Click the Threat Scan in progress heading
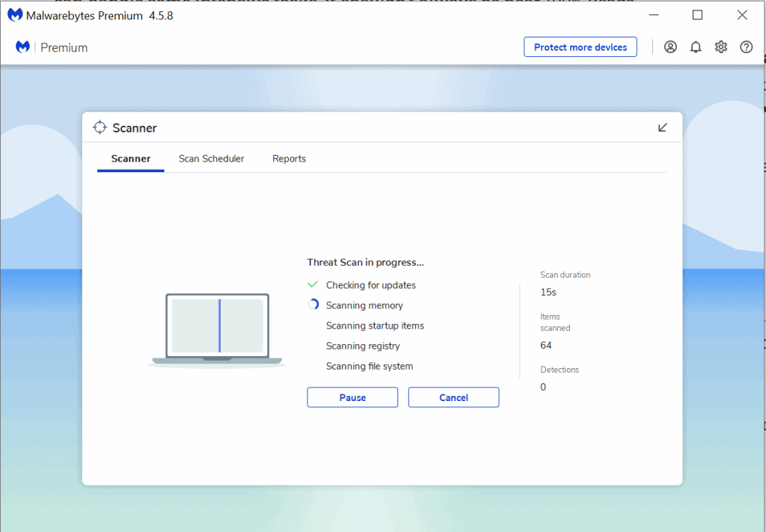The image size is (766, 532). (x=365, y=263)
